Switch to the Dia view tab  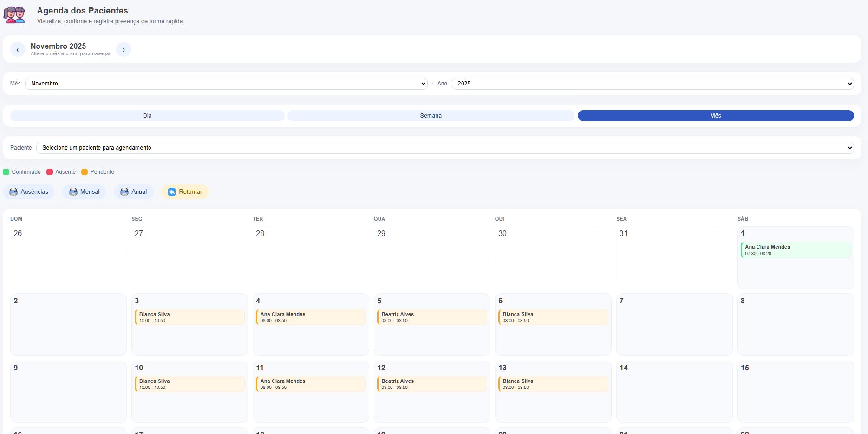tap(147, 116)
